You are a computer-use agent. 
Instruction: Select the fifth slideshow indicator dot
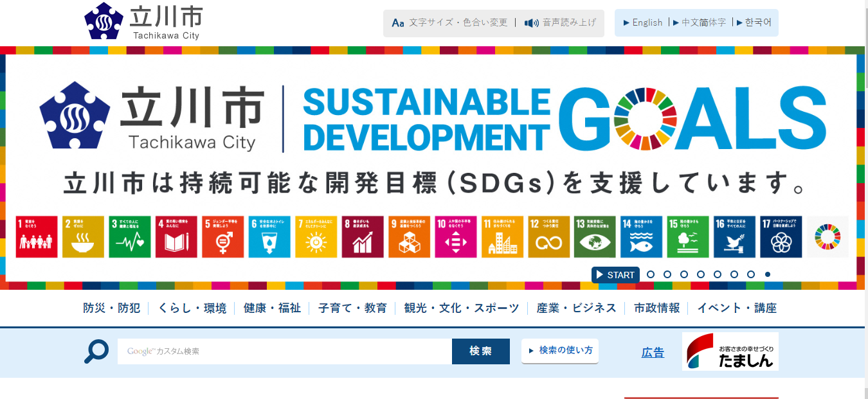pyautogui.click(x=718, y=274)
